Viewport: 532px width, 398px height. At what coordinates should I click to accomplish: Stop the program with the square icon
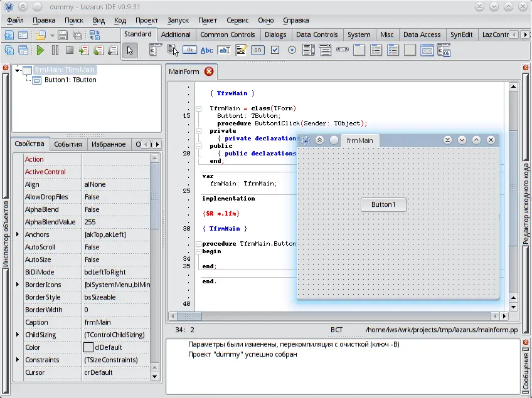point(70,51)
